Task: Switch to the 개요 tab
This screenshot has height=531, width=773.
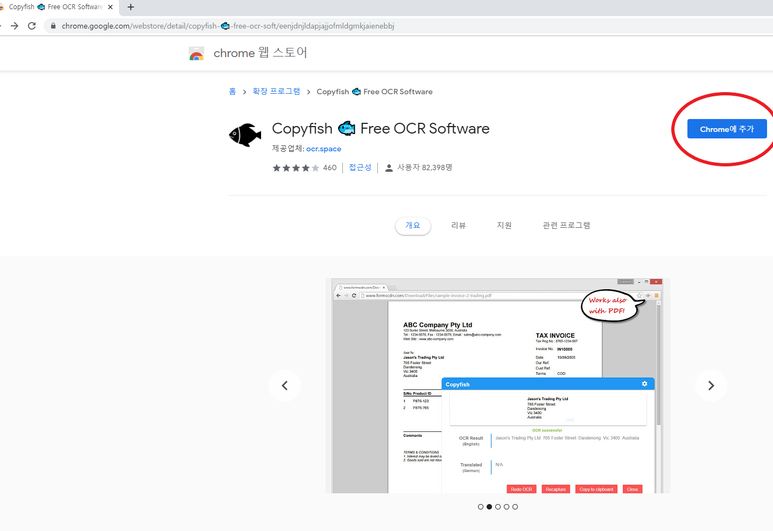Action: pyautogui.click(x=413, y=225)
